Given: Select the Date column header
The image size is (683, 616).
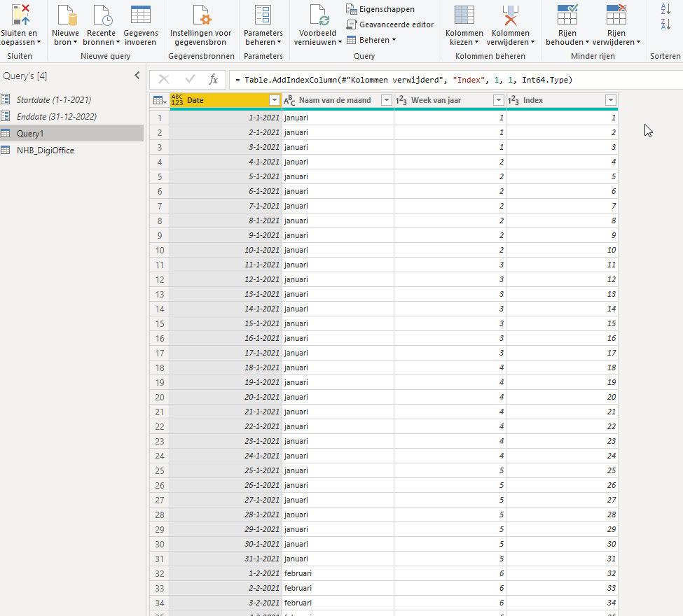Looking at the screenshot, I should [226, 100].
